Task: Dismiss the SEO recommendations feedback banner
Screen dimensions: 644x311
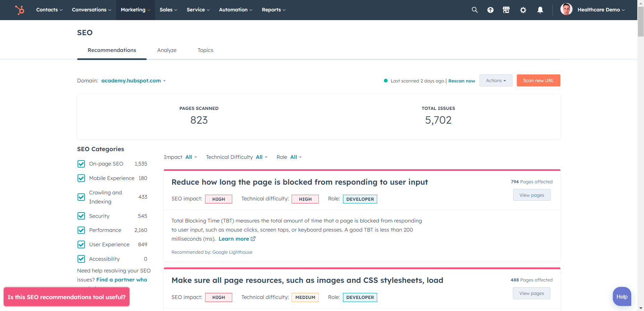Action: point(66,297)
